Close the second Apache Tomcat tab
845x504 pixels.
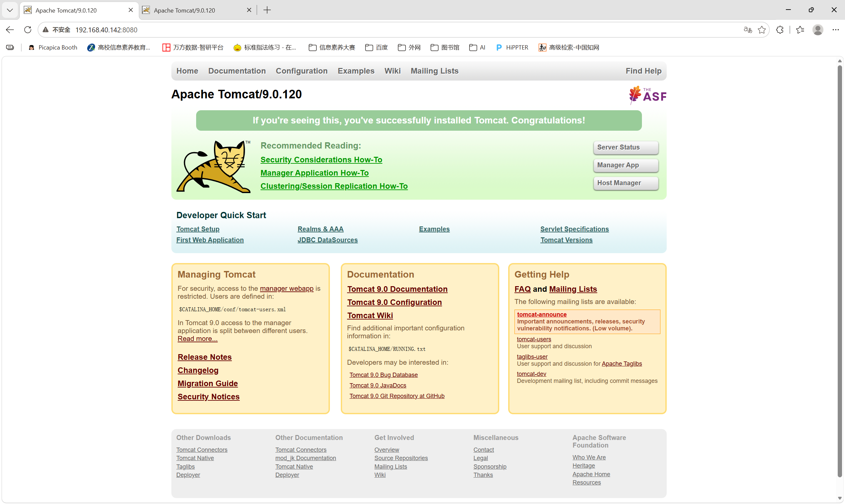click(x=249, y=10)
